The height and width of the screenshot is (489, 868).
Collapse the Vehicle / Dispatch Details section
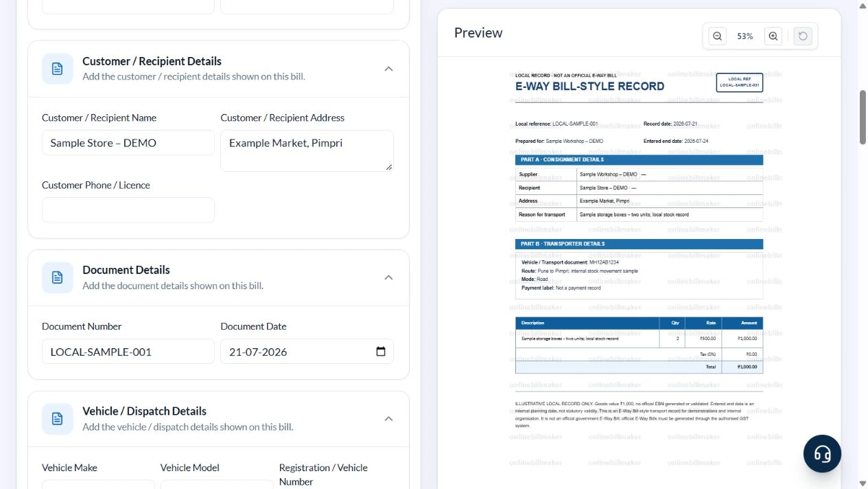click(x=388, y=419)
